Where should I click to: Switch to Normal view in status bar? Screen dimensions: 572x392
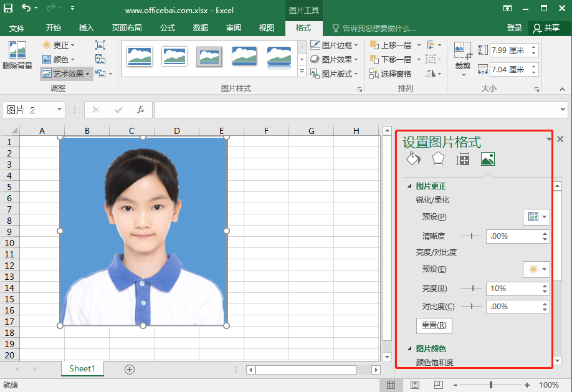point(391,385)
